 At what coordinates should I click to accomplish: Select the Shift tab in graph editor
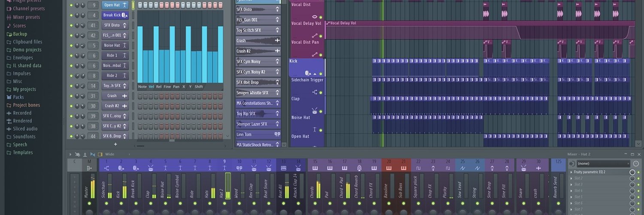click(x=198, y=86)
